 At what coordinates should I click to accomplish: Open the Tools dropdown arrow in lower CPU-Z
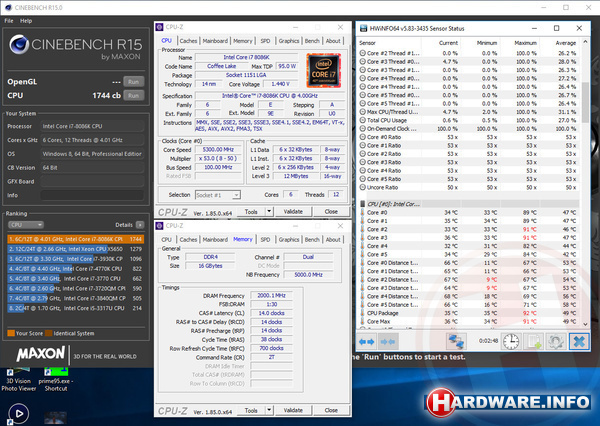[269, 410]
